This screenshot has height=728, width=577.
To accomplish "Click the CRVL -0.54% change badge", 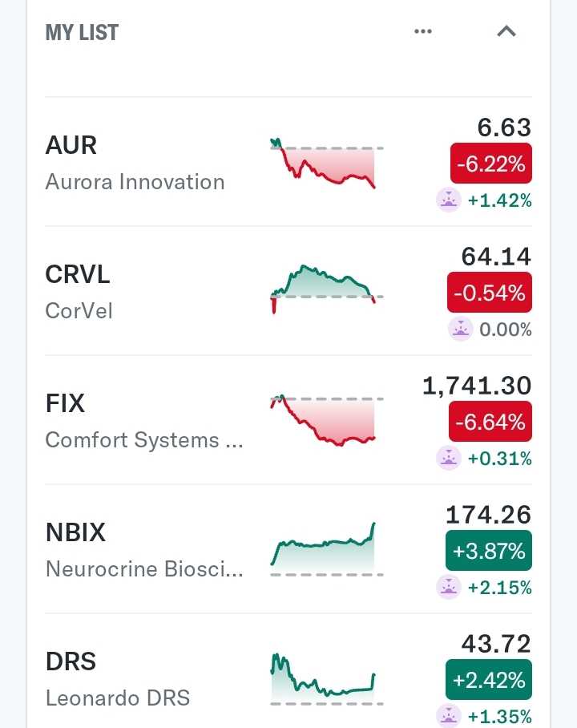I will (x=490, y=293).
